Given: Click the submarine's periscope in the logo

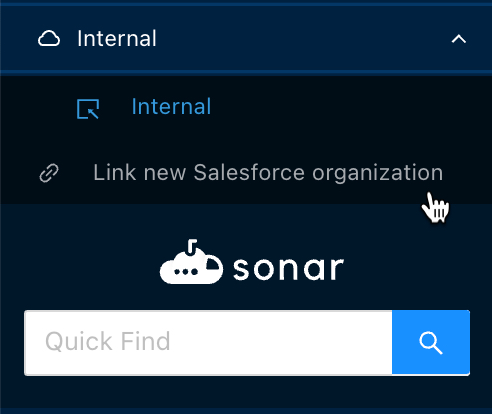Looking at the screenshot, I should (x=192, y=247).
